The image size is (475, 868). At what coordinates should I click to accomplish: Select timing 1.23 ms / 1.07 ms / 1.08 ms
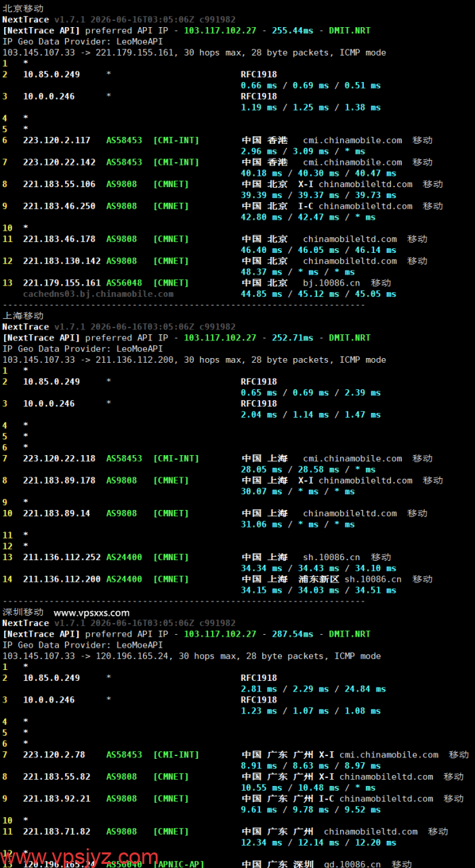tap(311, 711)
